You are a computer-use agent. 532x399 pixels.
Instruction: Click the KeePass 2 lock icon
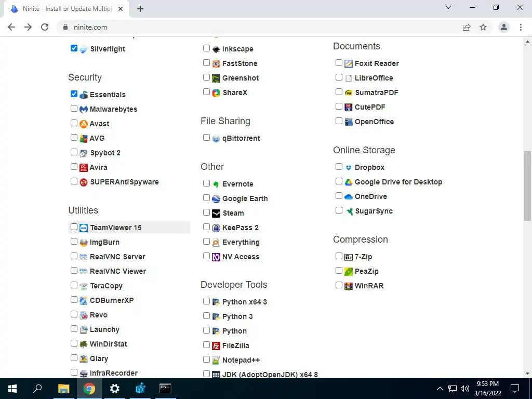click(x=216, y=228)
